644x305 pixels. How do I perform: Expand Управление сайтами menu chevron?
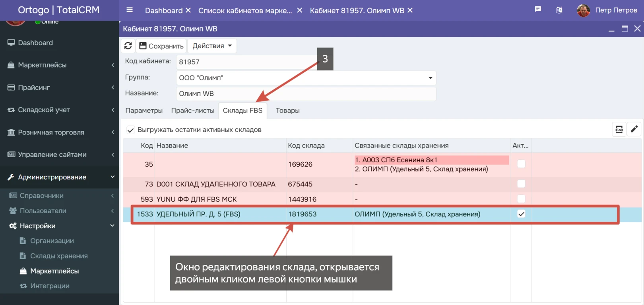pos(113,154)
